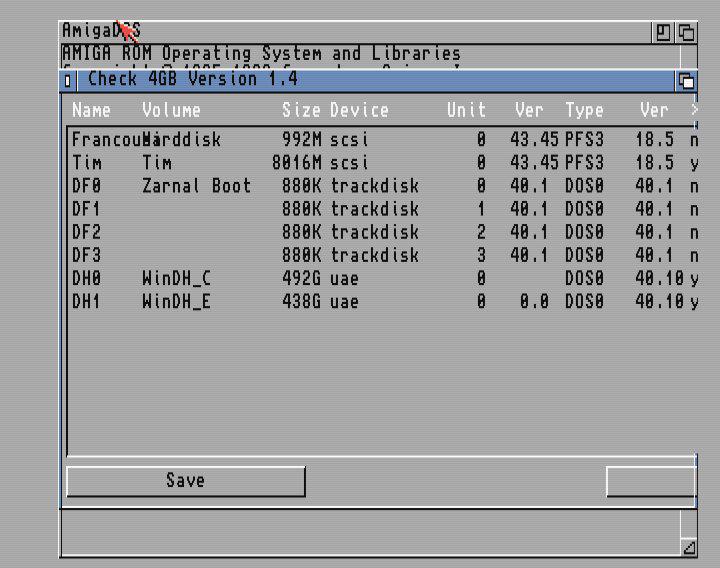Click the Unit column header

(x=466, y=110)
